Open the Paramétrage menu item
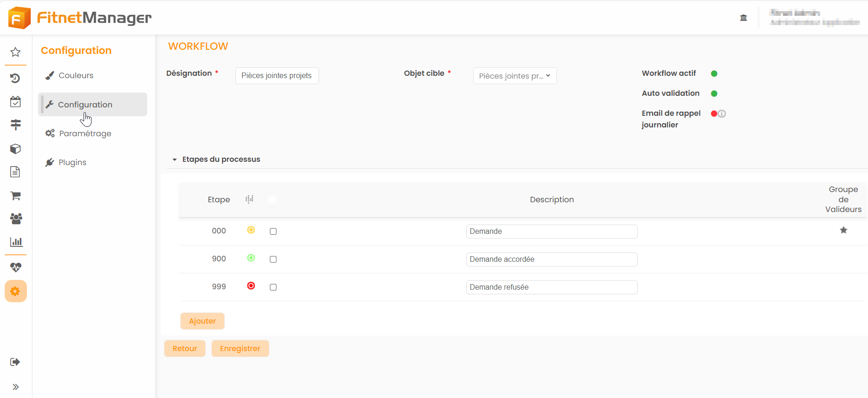 tap(85, 133)
